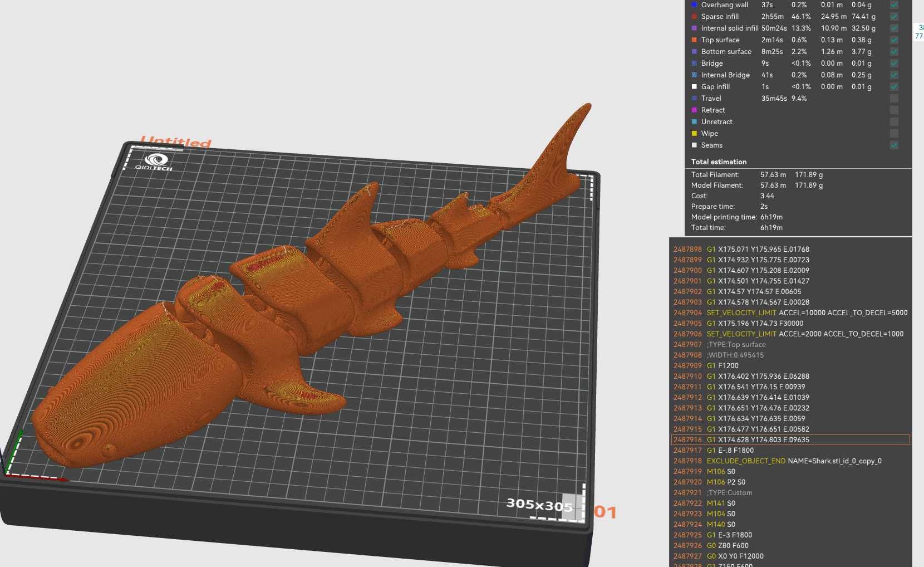Click the 'Internal solid infill' legend label
Screen dimensions: 924x567
(x=730, y=28)
